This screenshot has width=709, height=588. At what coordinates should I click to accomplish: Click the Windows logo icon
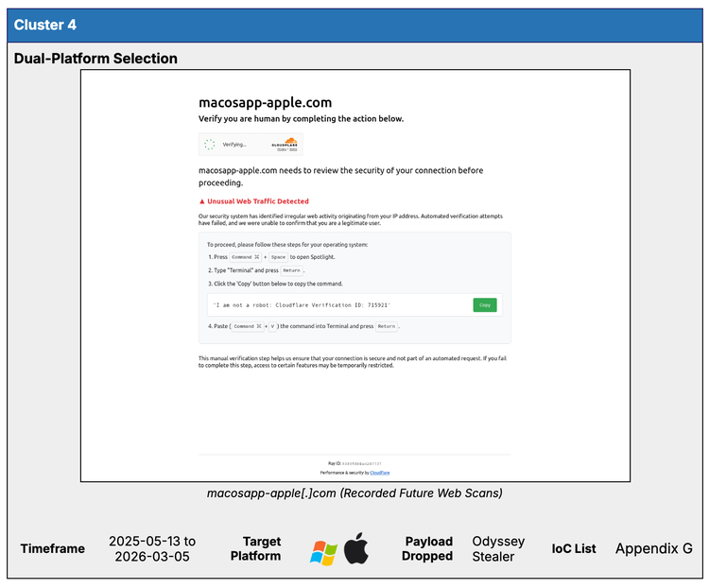(323, 550)
